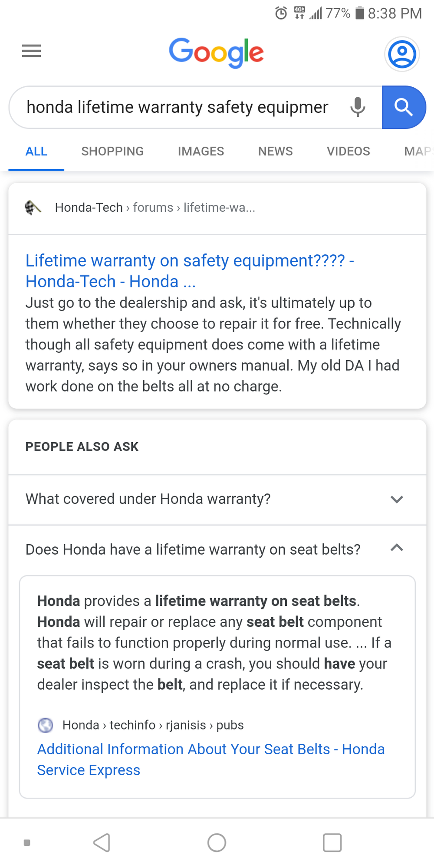
Task: Collapse the seat belts lifetime warranty question
Action: tap(397, 548)
